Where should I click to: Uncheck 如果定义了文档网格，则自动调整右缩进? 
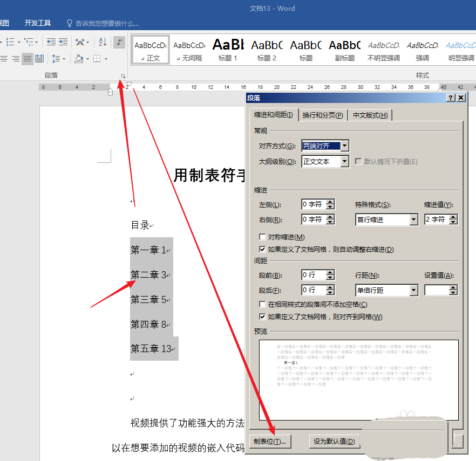pos(263,250)
